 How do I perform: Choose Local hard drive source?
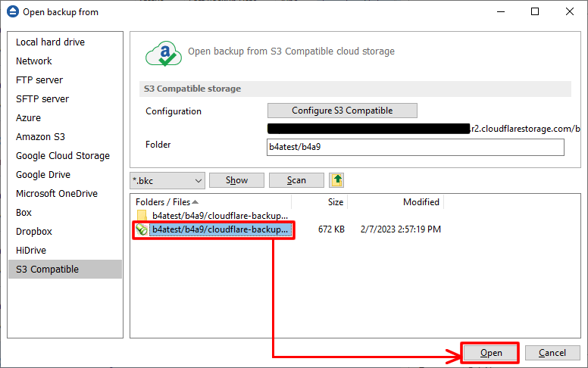pos(50,42)
